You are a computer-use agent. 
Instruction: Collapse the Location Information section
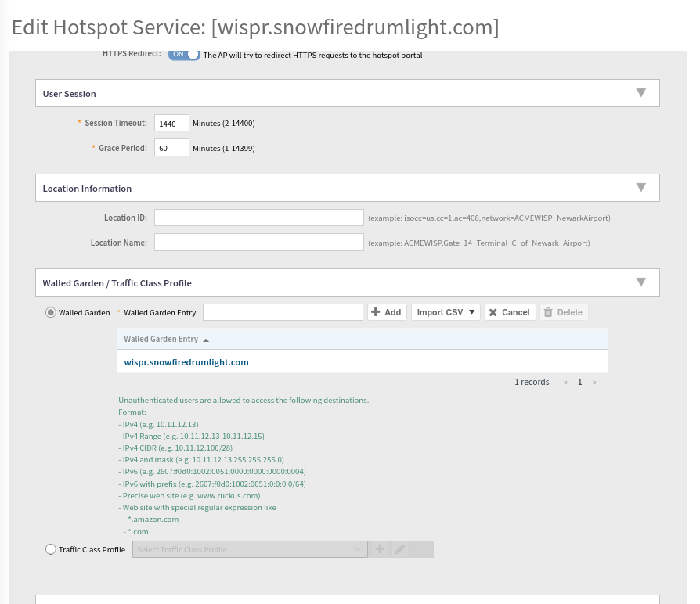pos(640,187)
